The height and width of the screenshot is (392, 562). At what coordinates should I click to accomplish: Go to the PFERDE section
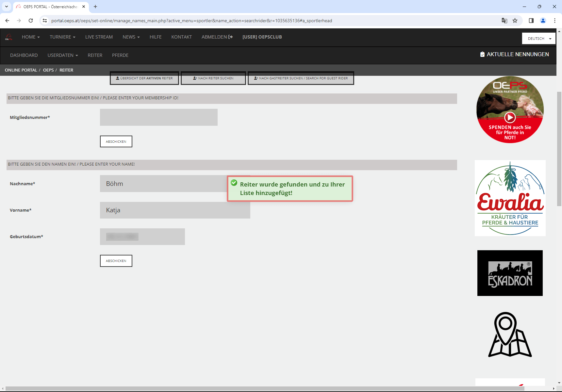click(120, 55)
